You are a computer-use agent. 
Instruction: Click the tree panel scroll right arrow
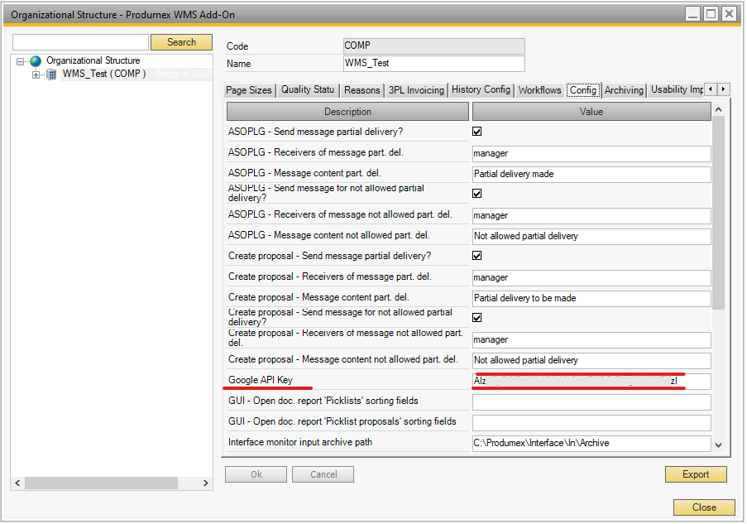click(206, 483)
